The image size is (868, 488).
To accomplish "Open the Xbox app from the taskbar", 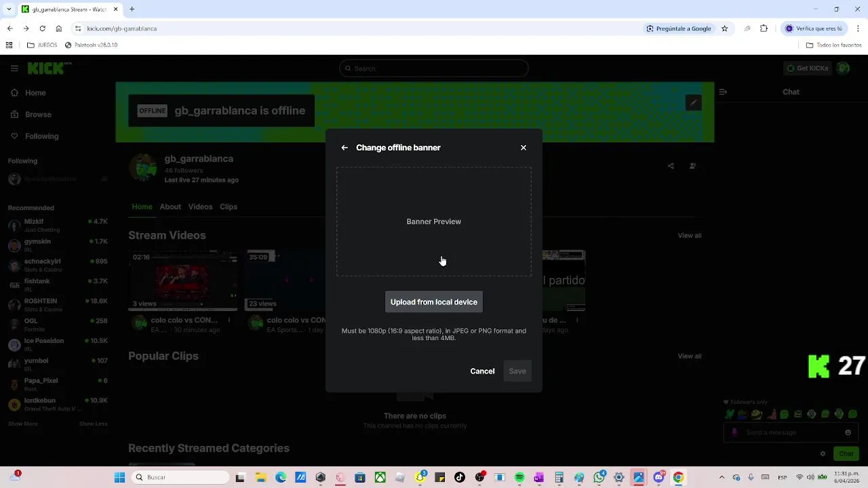I will [380, 477].
